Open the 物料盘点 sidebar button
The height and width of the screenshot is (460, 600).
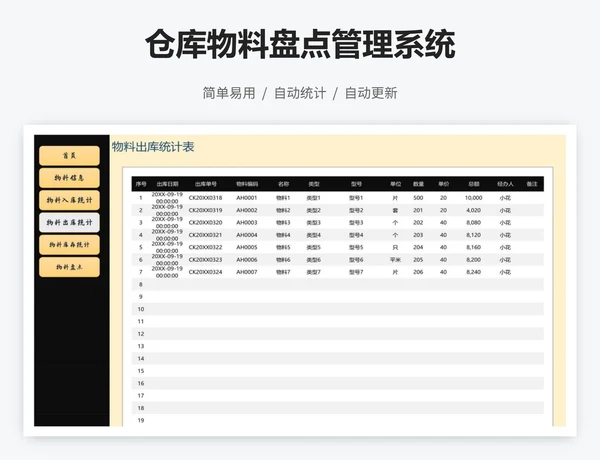point(69,267)
